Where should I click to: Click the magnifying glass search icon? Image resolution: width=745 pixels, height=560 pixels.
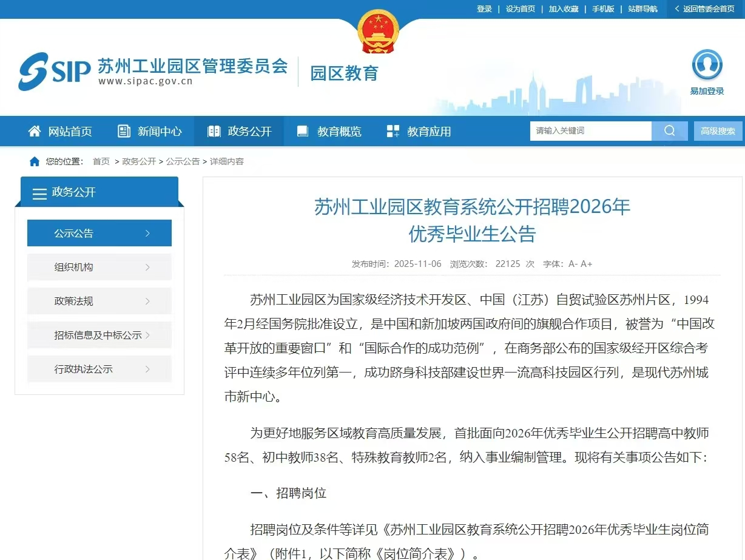tap(669, 130)
